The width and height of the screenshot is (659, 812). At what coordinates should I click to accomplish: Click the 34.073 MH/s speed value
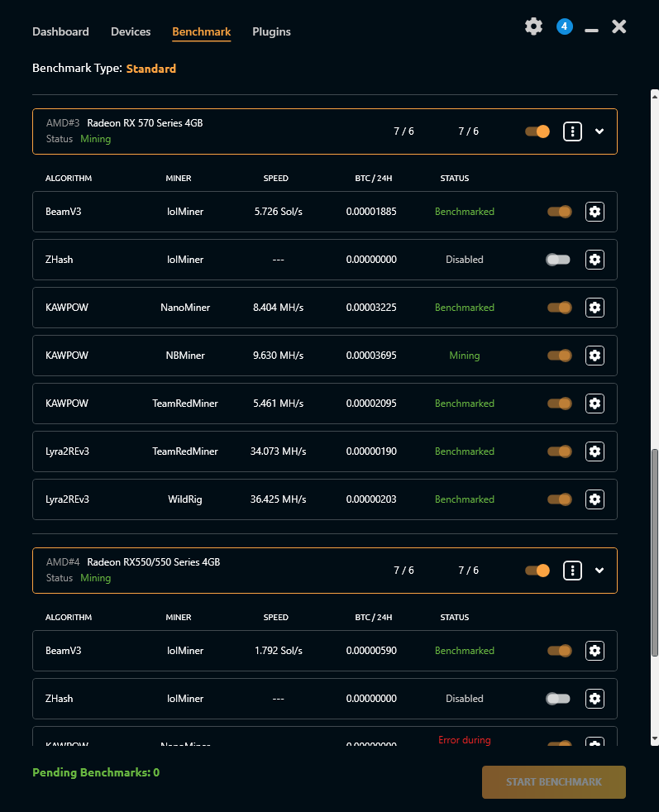point(279,451)
